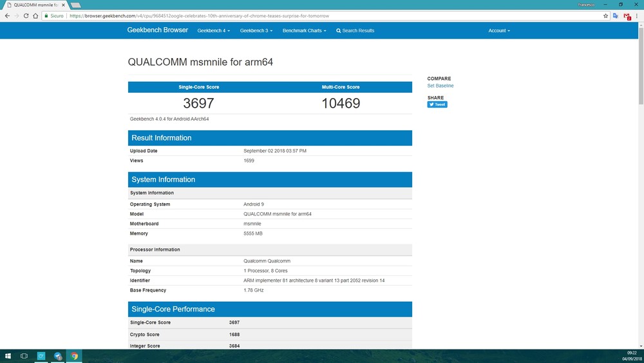Screen dimensions: 644x363
Task: Expand the Geekbench 4 dropdown menu
Action: pyautogui.click(x=214, y=30)
